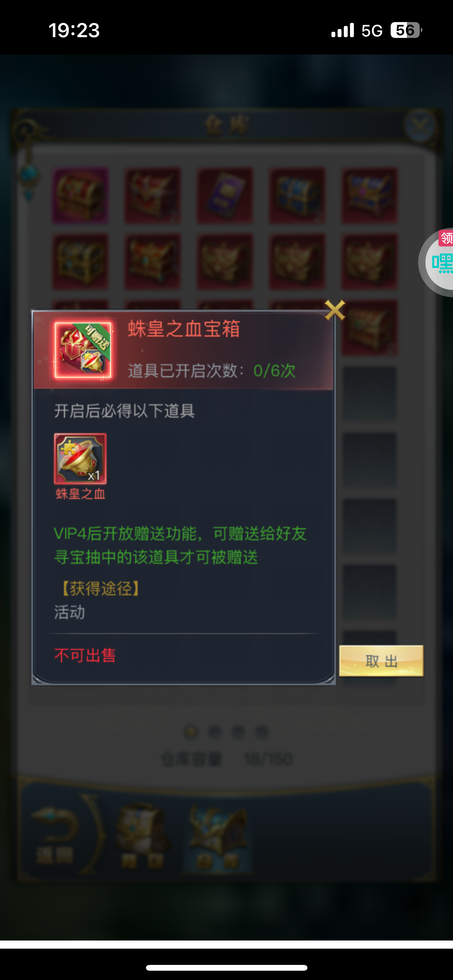The height and width of the screenshot is (980, 453).
Task: Close the 蛛皇之血宝箱 tooltip with golden X
Action: pyautogui.click(x=335, y=310)
